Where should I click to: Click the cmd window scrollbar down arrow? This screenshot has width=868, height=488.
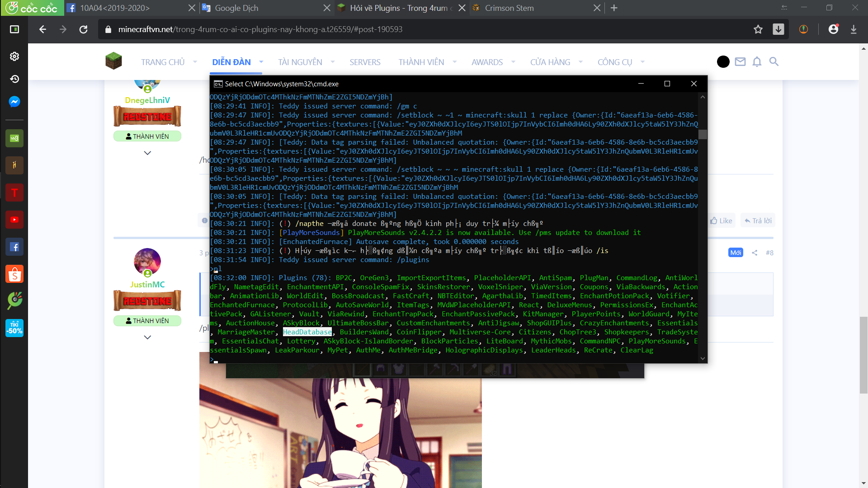(x=703, y=358)
